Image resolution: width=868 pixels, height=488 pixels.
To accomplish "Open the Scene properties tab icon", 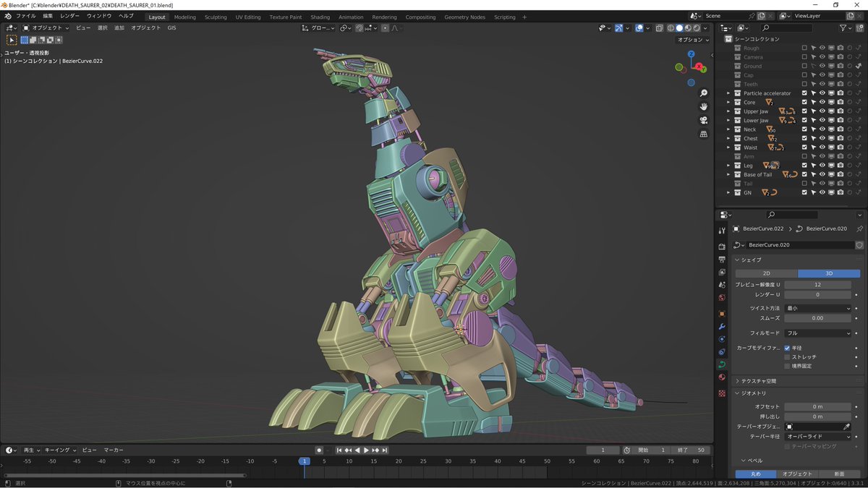I will tap(721, 285).
